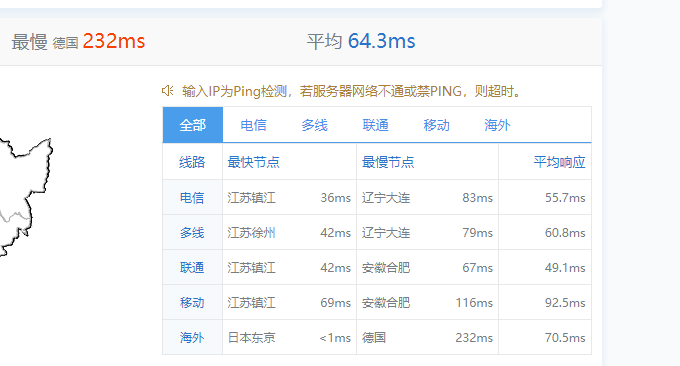Click the 联通 row label in table
The width and height of the screenshot is (680, 366).
point(192,268)
